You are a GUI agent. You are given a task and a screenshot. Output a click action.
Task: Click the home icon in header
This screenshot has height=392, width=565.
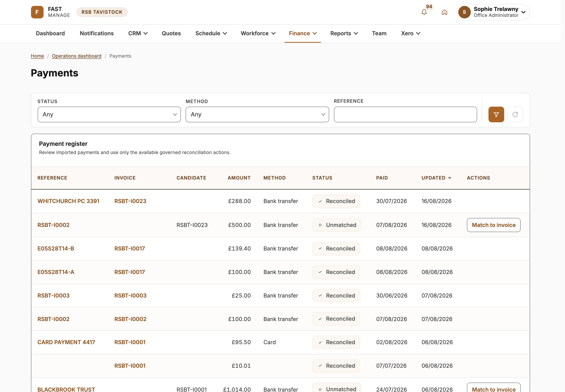tap(444, 12)
